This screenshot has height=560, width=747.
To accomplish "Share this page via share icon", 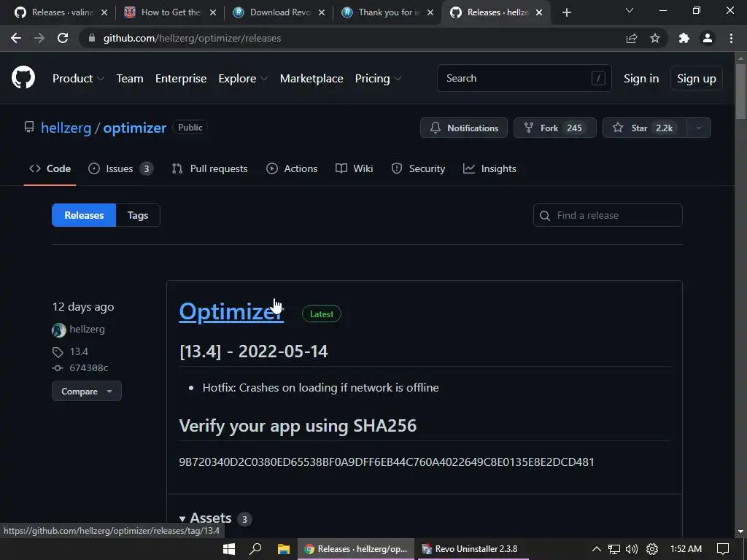I will (x=632, y=38).
